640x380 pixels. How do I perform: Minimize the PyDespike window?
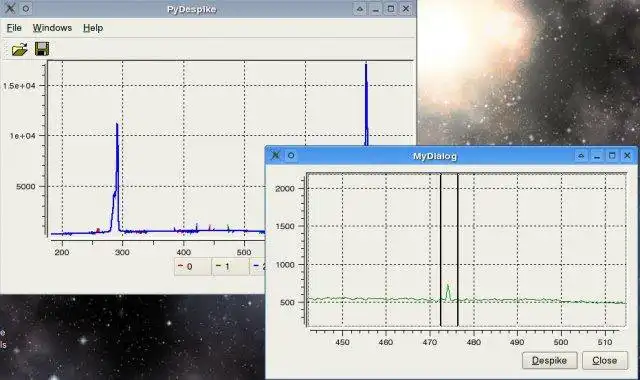coord(375,9)
